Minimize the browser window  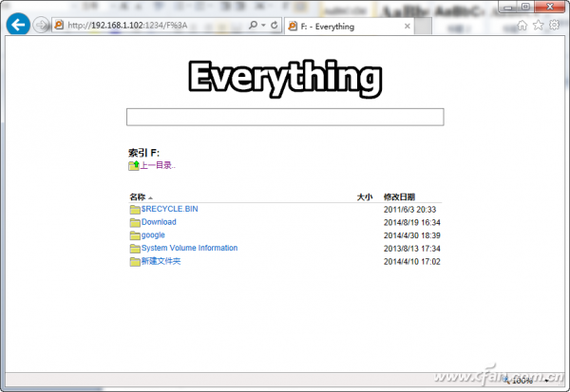pyautogui.click(x=508, y=7)
